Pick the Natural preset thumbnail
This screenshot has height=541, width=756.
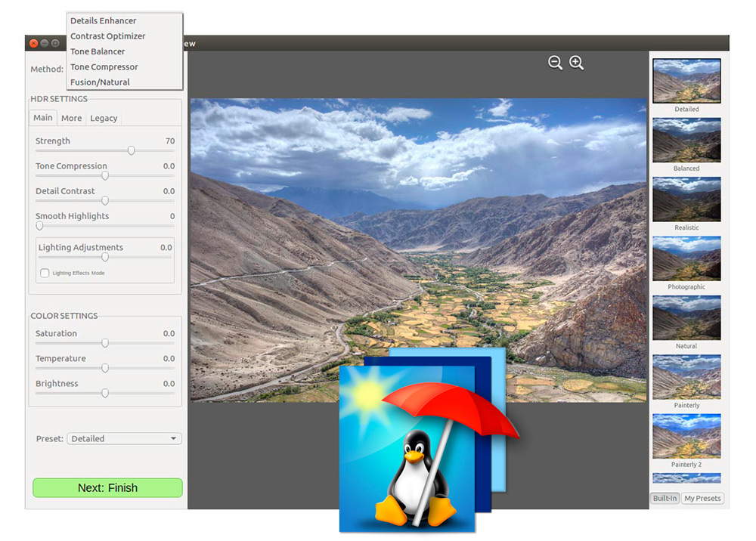(x=686, y=317)
